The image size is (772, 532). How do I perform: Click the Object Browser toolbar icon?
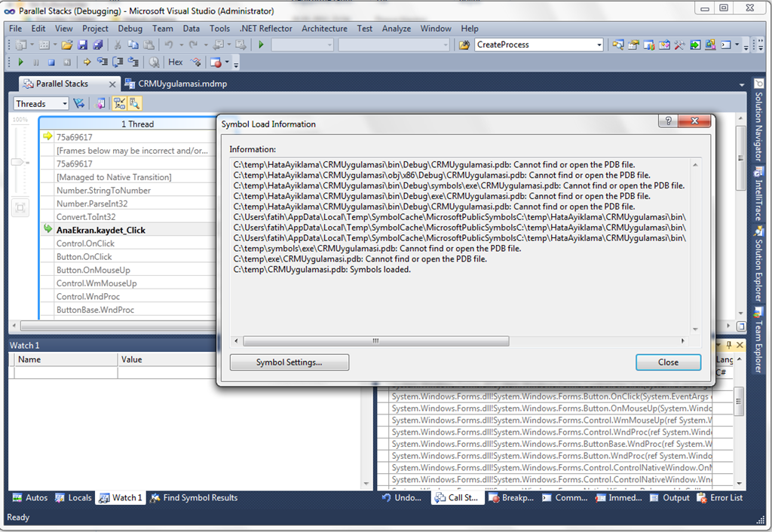click(664, 44)
